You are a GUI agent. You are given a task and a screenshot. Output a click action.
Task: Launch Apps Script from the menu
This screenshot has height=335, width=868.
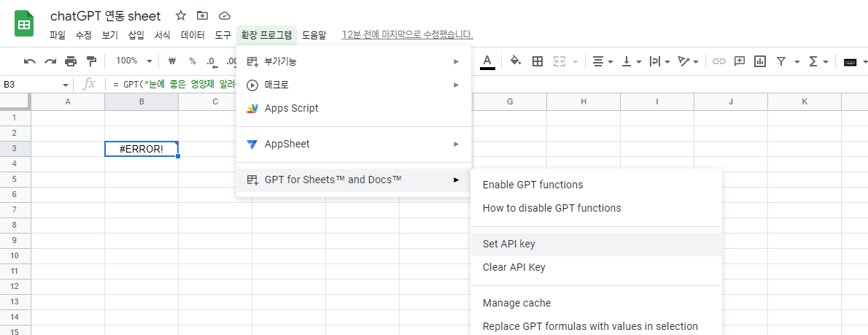coord(353,109)
